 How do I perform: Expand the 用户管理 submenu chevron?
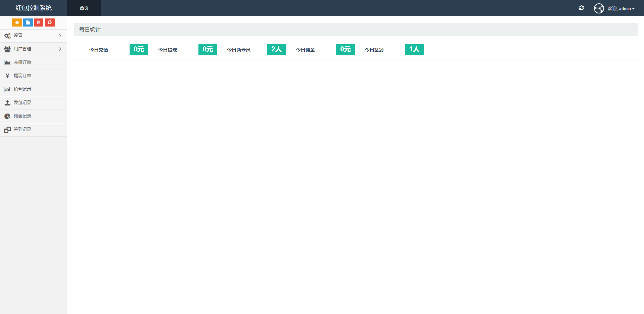tap(60, 49)
